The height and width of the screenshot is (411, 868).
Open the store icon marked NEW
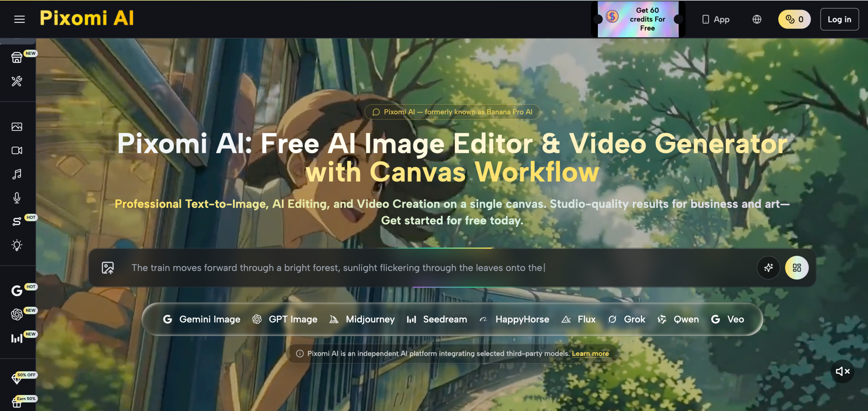point(17,58)
